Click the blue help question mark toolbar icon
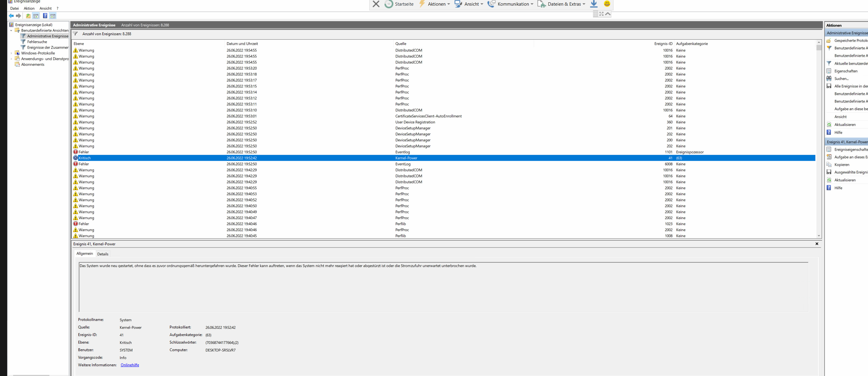This screenshot has width=868, height=376. pyautogui.click(x=45, y=16)
